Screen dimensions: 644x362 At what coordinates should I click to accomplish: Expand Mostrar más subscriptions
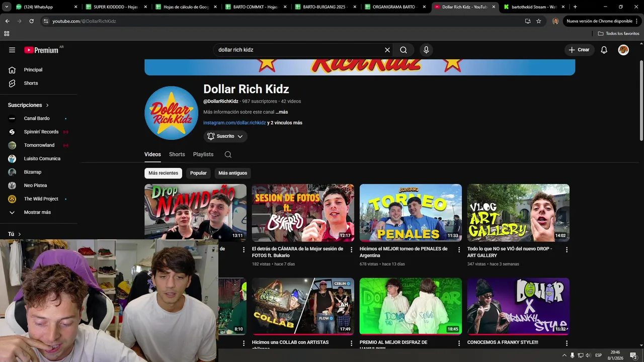tap(38, 212)
